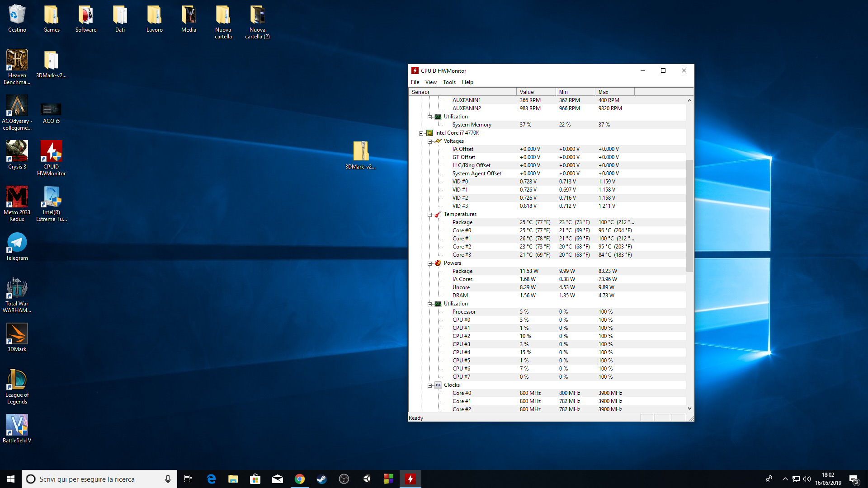868x488 pixels.
Task: Select the CPUID HWMonitor desktop shortcut
Action: [x=51, y=158]
